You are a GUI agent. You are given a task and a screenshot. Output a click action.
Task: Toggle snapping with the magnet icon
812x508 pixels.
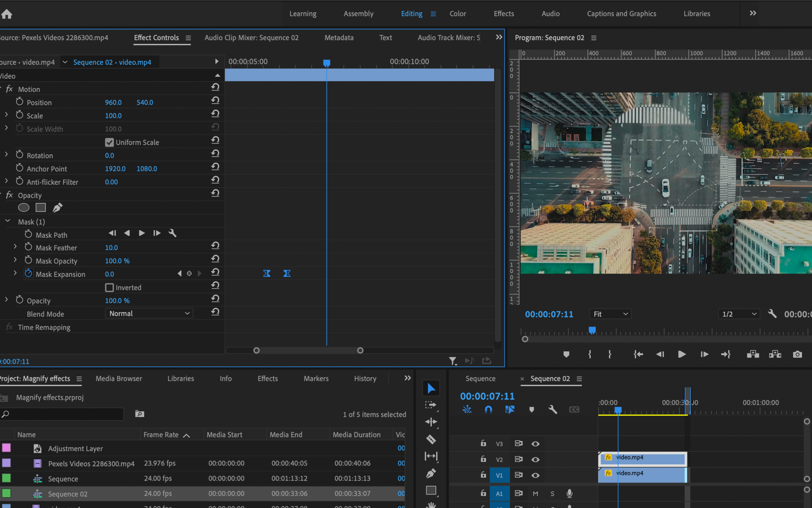coord(488,409)
